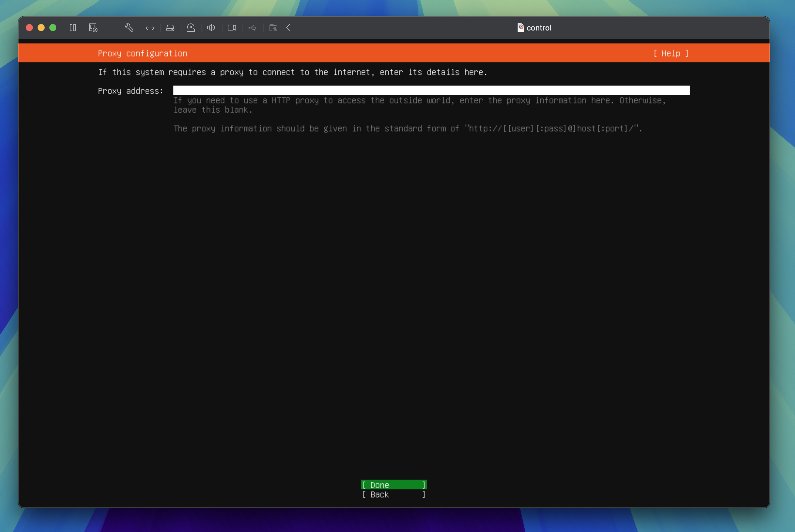Image resolution: width=795 pixels, height=532 pixels.
Task: Minimize the UTM window
Action: pyautogui.click(x=41, y=28)
